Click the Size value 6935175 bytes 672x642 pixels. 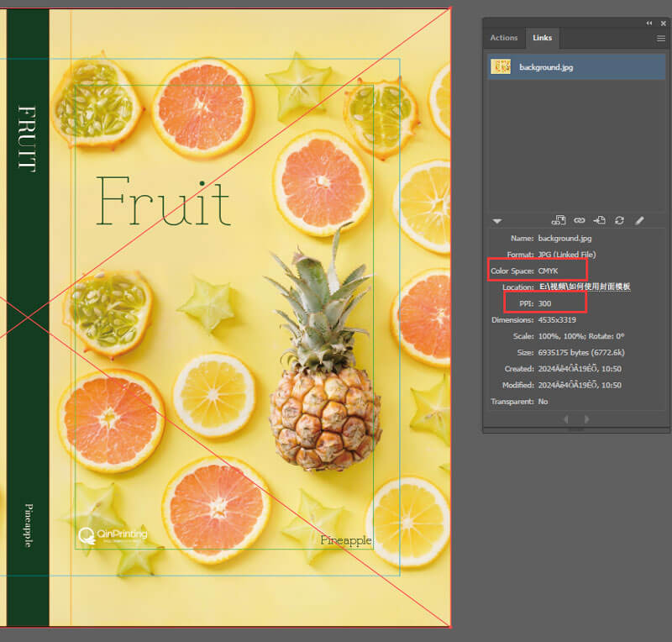point(581,353)
